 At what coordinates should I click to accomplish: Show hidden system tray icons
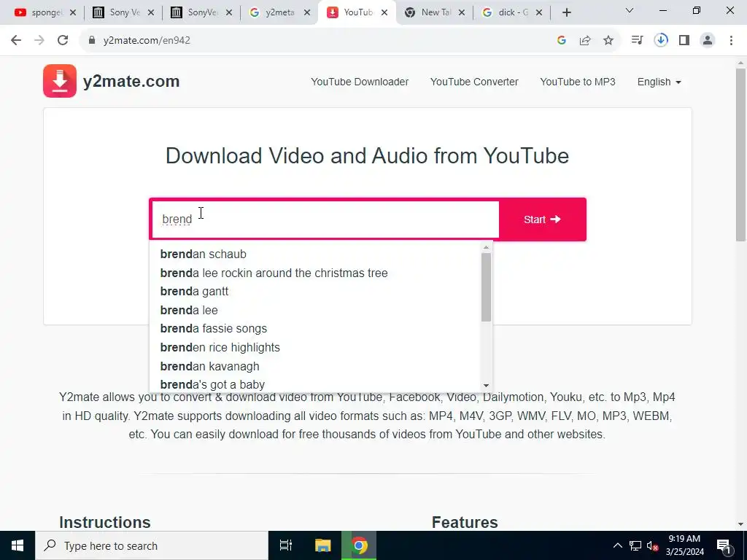point(617,545)
